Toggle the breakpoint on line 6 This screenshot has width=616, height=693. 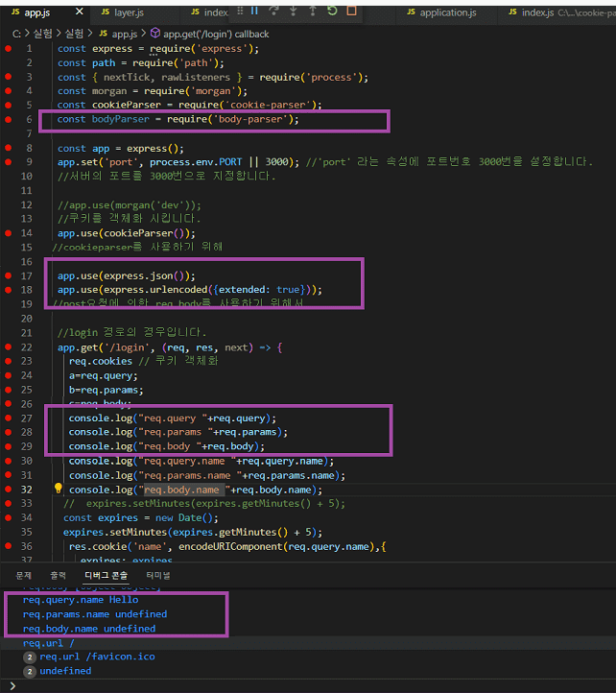point(8,119)
